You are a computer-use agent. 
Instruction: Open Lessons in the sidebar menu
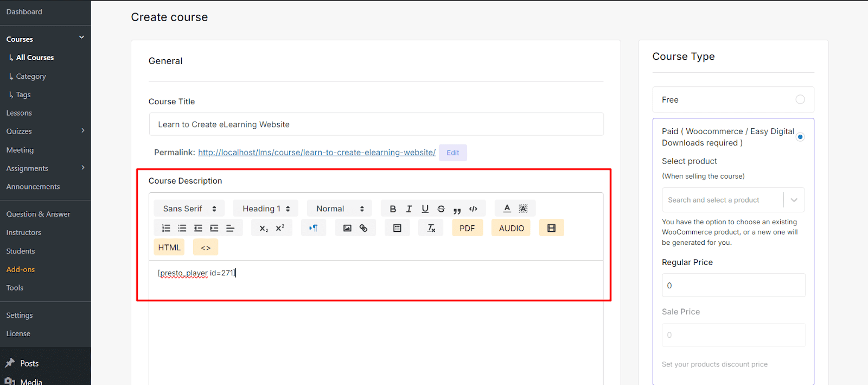(x=19, y=113)
